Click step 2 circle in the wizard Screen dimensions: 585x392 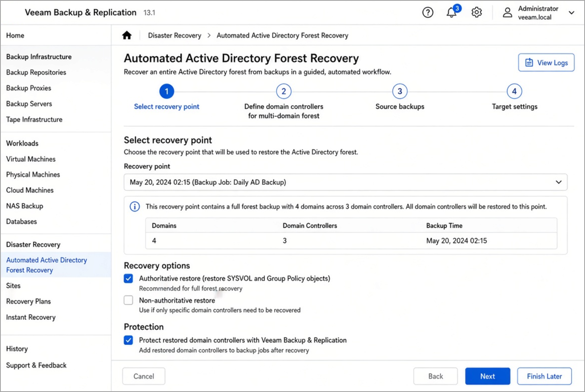(284, 92)
